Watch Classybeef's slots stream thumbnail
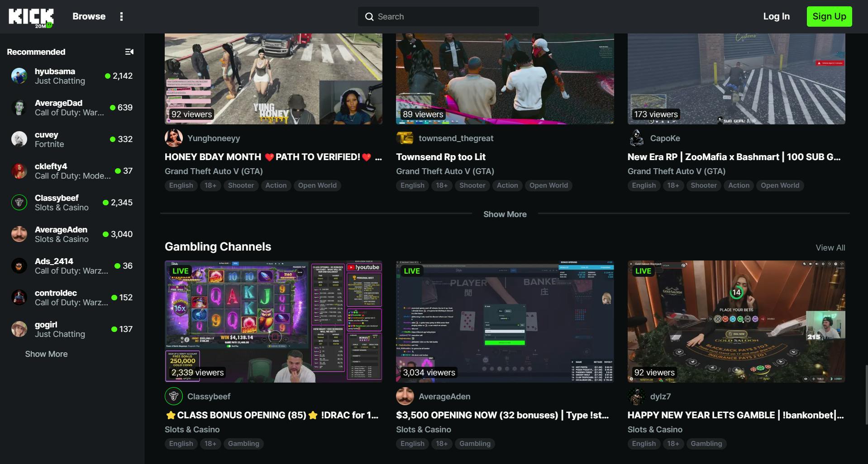 (273, 322)
